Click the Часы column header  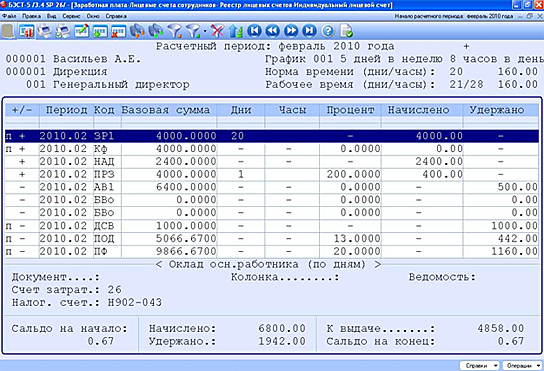[292, 110]
